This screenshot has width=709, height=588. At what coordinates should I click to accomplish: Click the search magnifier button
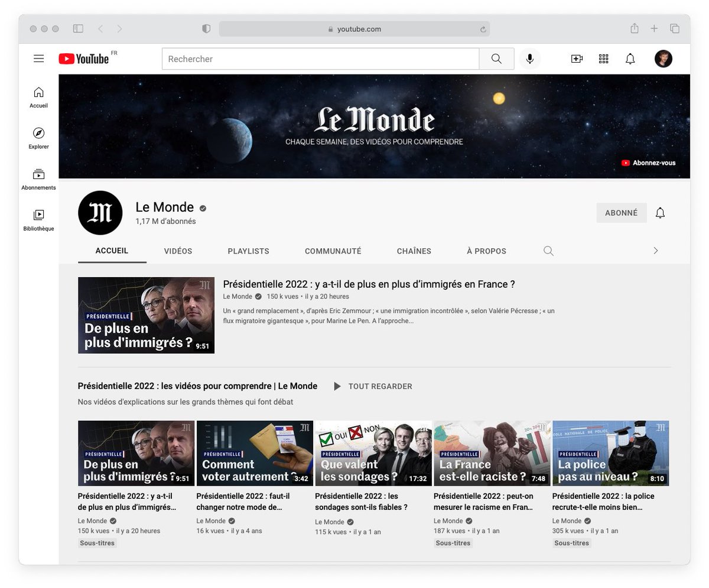(496, 59)
